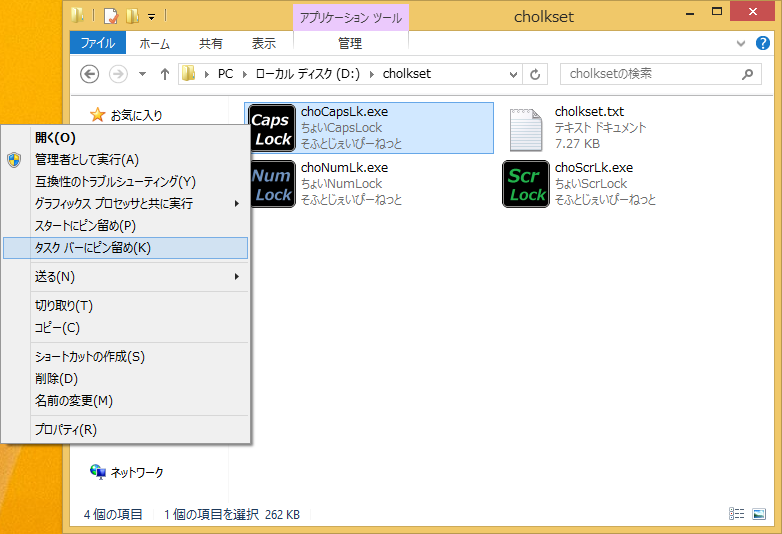782x534 pixels.
Task: Click the Favorites star icon
Action: click(x=97, y=115)
